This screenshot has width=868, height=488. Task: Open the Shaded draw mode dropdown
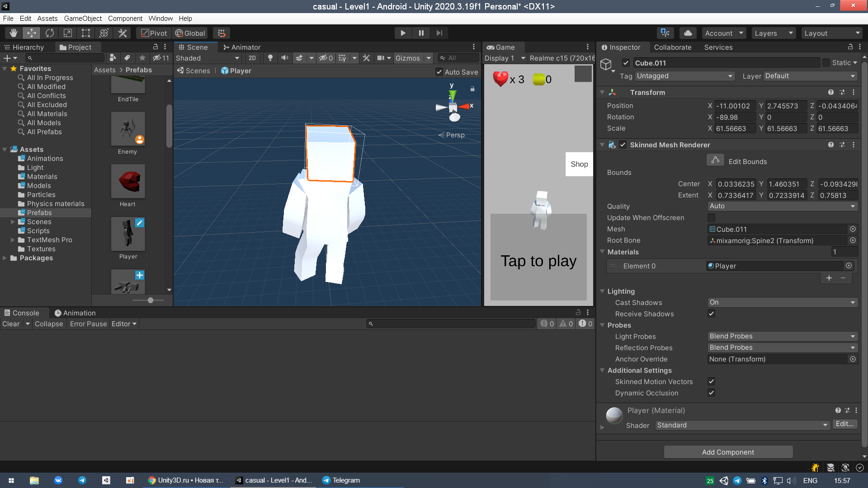click(208, 58)
